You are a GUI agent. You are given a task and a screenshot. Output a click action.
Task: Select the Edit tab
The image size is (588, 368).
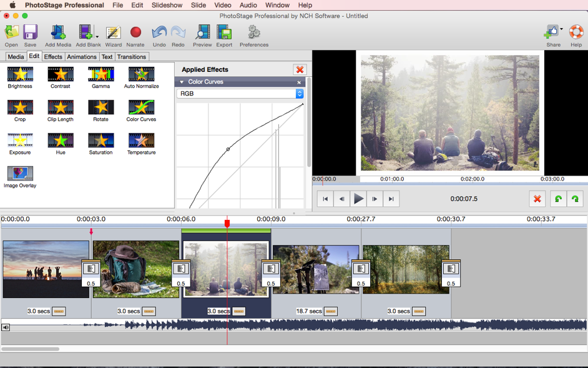34,56
